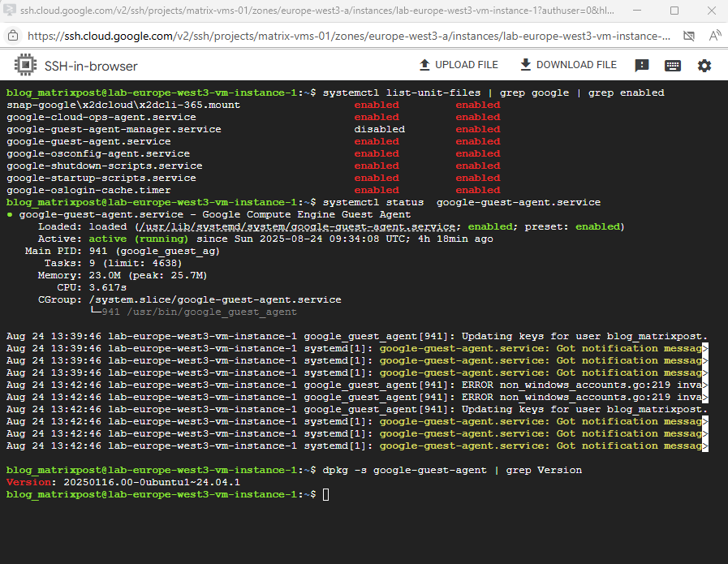Click the terminal cursor at the prompt

click(x=326, y=494)
